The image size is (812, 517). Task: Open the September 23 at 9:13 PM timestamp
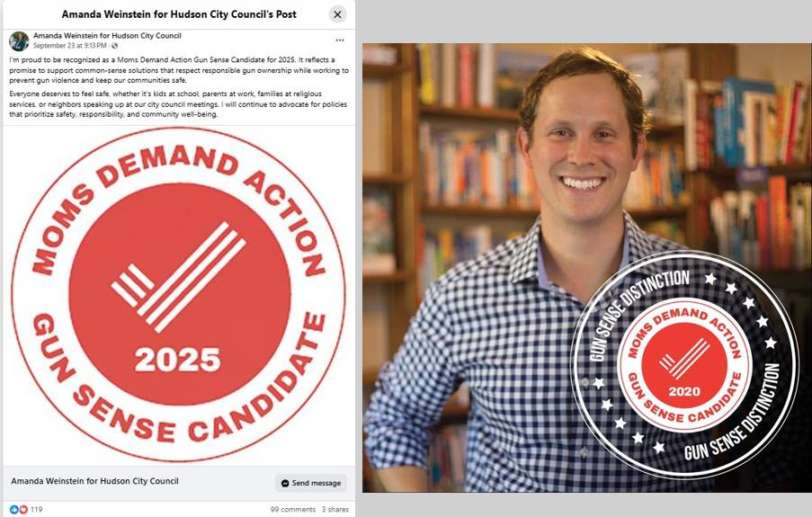point(70,46)
